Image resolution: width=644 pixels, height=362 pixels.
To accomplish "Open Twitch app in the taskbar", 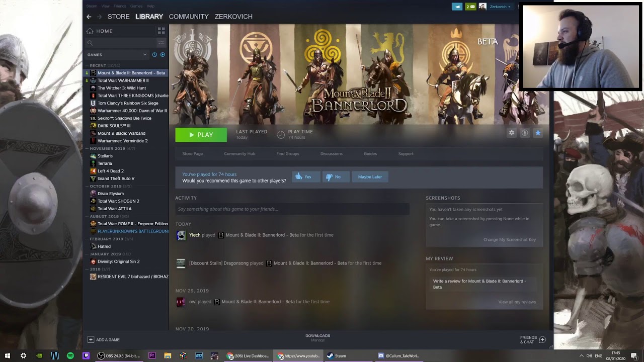I will pyautogui.click(x=86, y=355).
